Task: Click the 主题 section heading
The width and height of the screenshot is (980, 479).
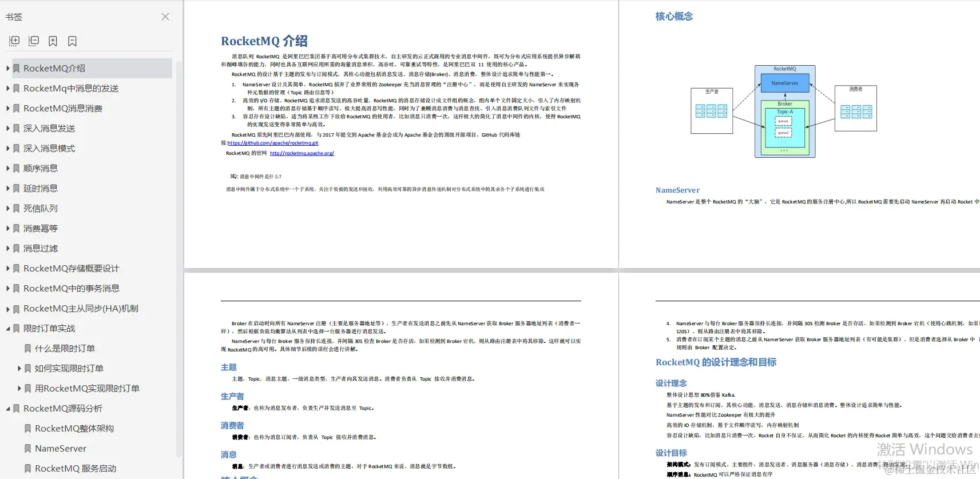Action: 229,367
